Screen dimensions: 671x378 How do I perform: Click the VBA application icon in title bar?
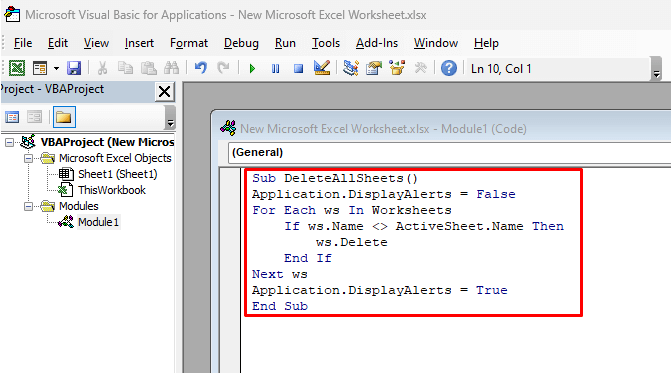12,15
